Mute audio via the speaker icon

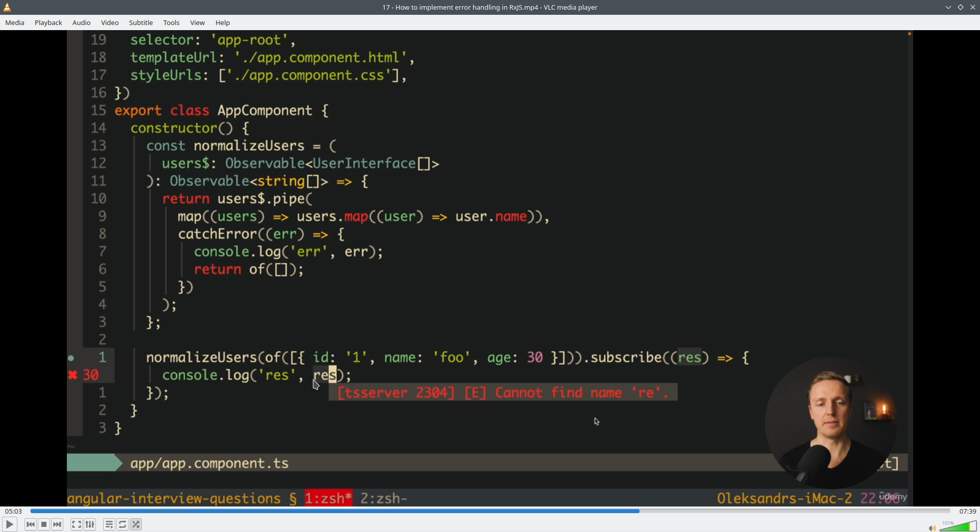tap(932, 528)
